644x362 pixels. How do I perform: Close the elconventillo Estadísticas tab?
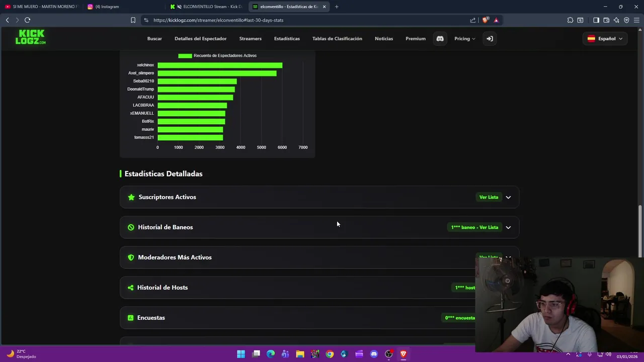(x=324, y=7)
